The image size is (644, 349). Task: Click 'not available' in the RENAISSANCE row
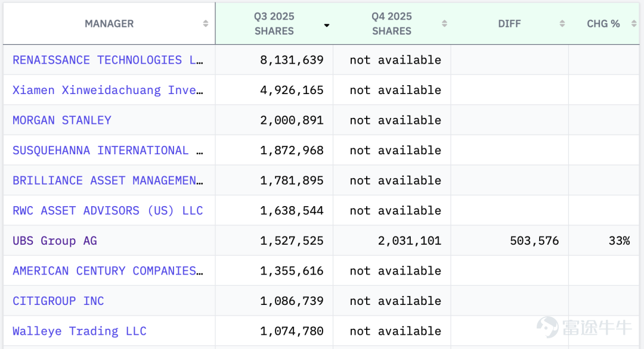pyautogui.click(x=395, y=60)
